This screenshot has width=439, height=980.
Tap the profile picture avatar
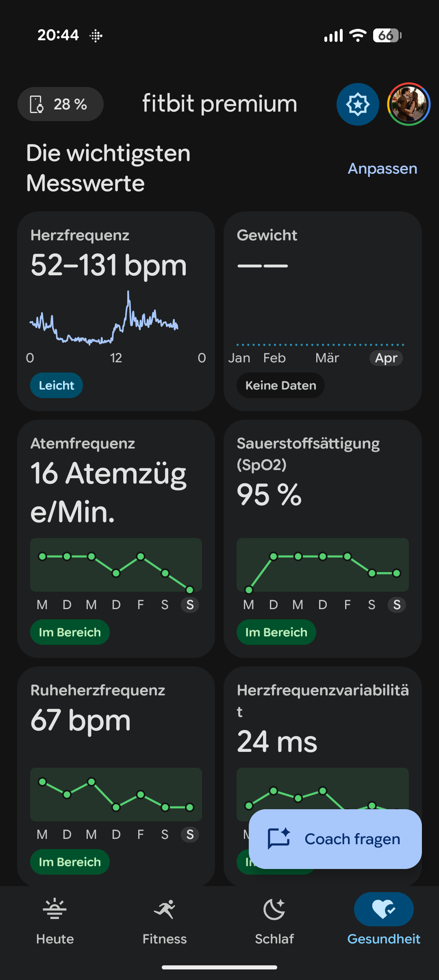pyautogui.click(x=409, y=105)
